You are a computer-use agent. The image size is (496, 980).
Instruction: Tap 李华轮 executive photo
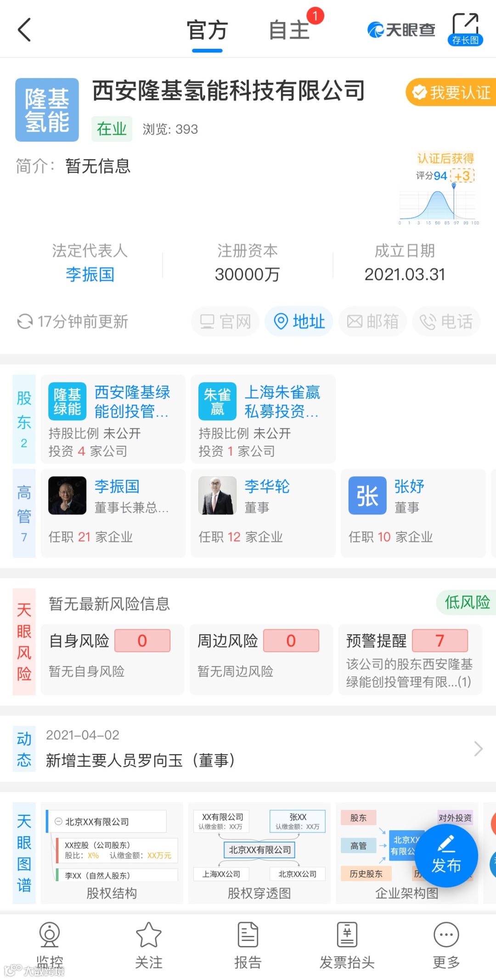[x=218, y=496]
